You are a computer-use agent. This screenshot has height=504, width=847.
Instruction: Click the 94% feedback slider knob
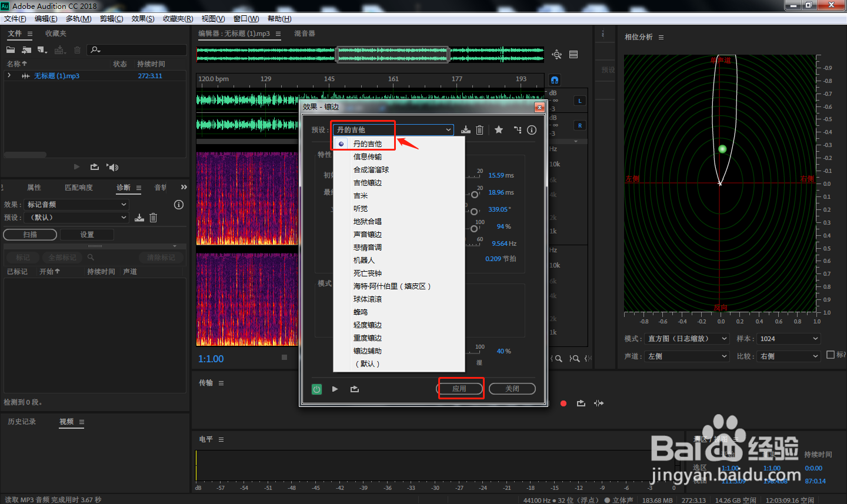click(474, 229)
